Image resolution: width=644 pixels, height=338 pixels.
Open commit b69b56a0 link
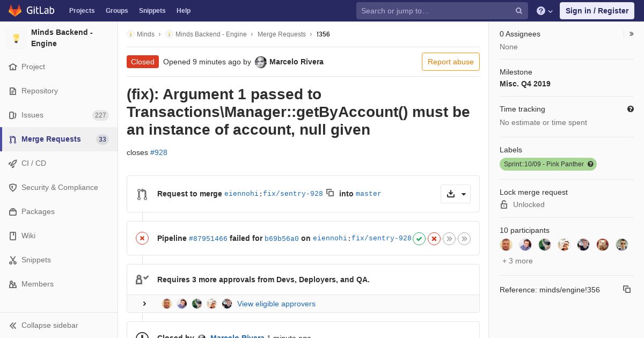pyautogui.click(x=282, y=238)
